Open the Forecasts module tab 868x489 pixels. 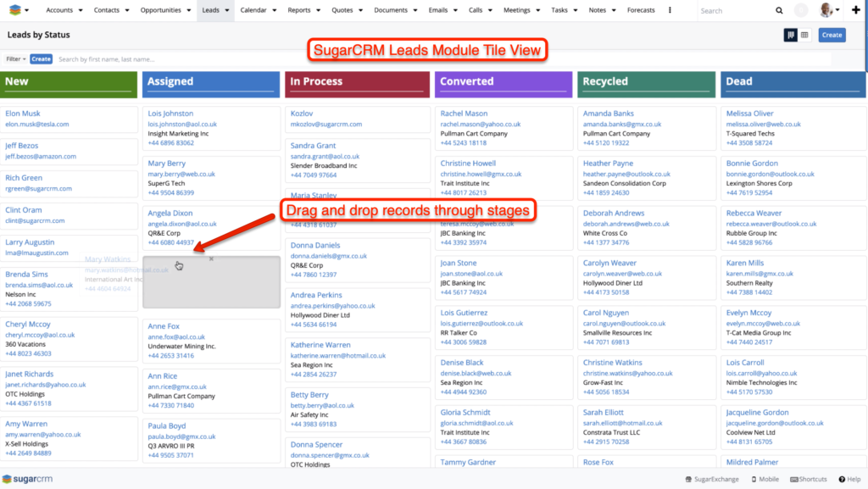pos(641,10)
